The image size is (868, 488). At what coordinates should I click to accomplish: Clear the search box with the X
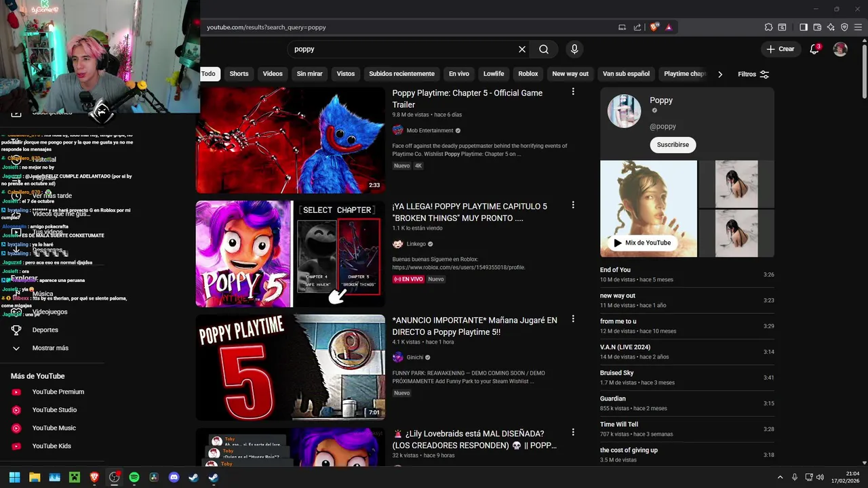point(522,49)
